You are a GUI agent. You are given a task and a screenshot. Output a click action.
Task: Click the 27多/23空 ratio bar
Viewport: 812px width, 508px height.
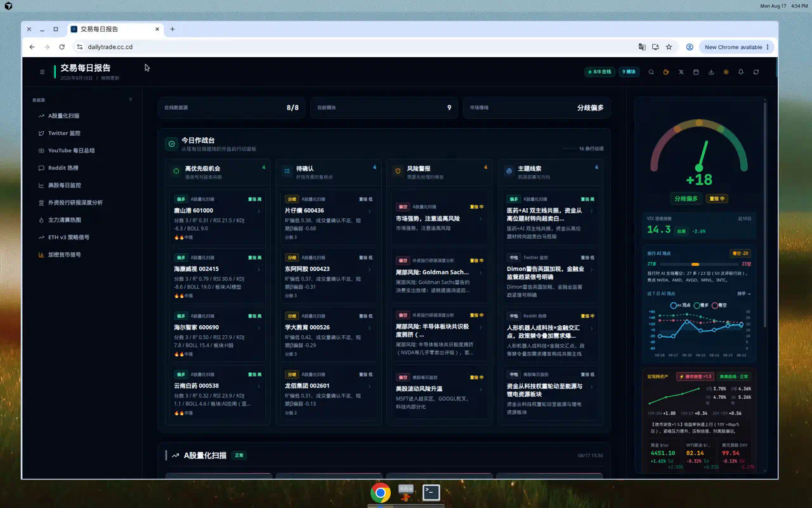pyautogui.click(x=699, y=264)
